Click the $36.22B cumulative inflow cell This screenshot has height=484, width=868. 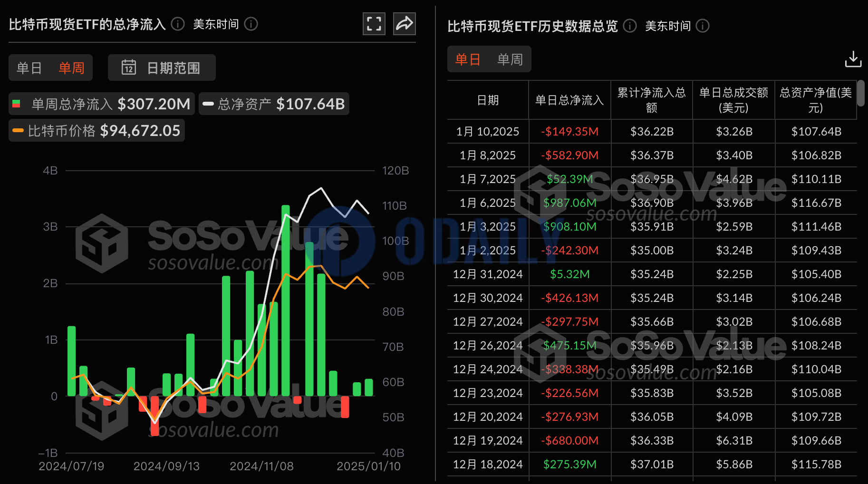[652, 131]
